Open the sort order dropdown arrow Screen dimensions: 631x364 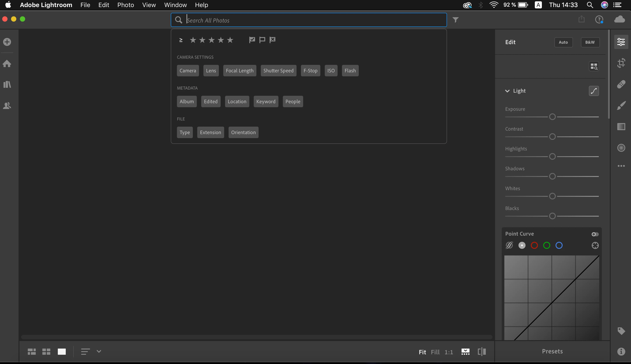coord(99,351)
